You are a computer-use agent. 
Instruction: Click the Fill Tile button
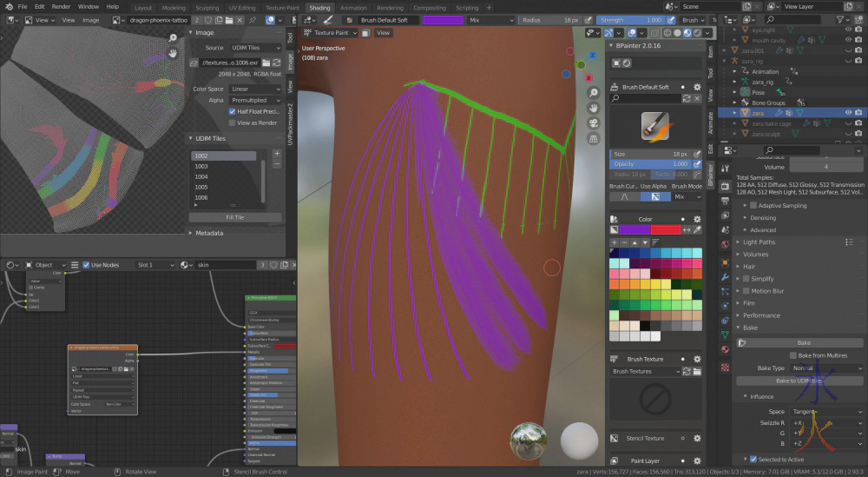click(235, 217)
